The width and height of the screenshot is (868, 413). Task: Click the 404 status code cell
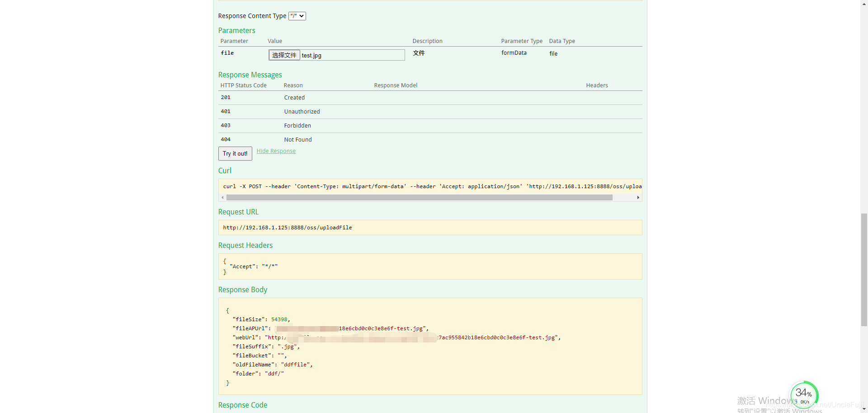226,139
